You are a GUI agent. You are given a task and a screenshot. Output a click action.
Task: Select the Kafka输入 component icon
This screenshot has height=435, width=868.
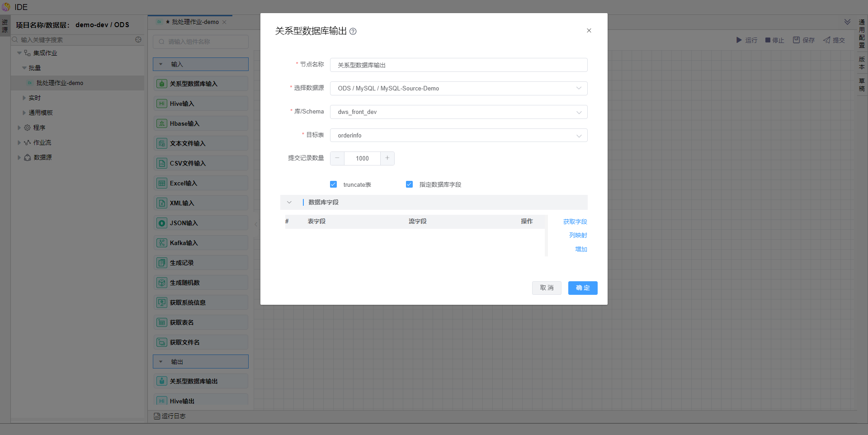(161, 243)
